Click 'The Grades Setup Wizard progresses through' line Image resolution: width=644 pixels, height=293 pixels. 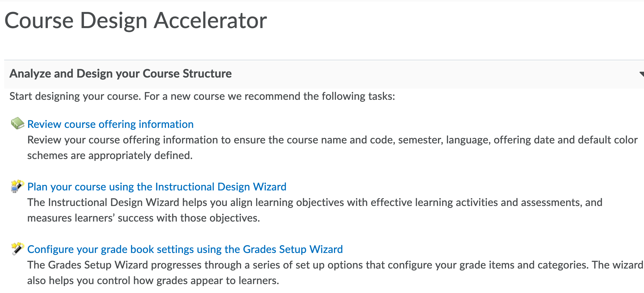(x=335, y=265)
